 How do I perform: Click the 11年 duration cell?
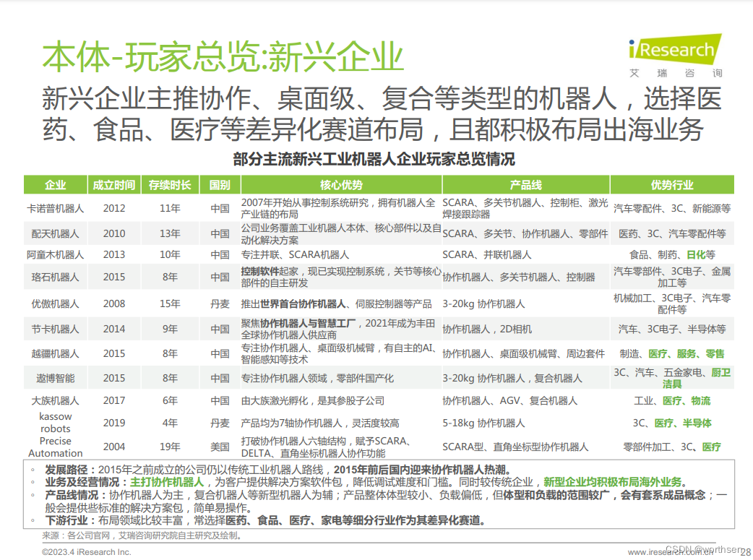tap(170, 208)
